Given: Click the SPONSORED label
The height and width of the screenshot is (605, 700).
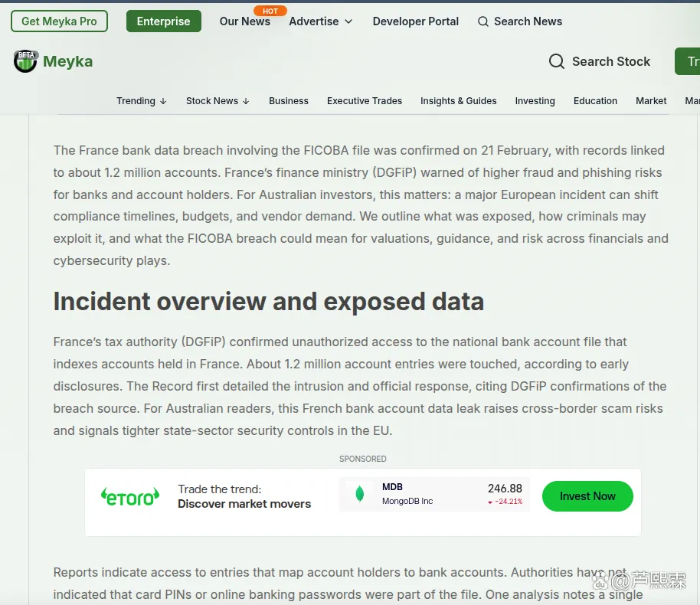Looking at the screenshot, I should point(362,459).
